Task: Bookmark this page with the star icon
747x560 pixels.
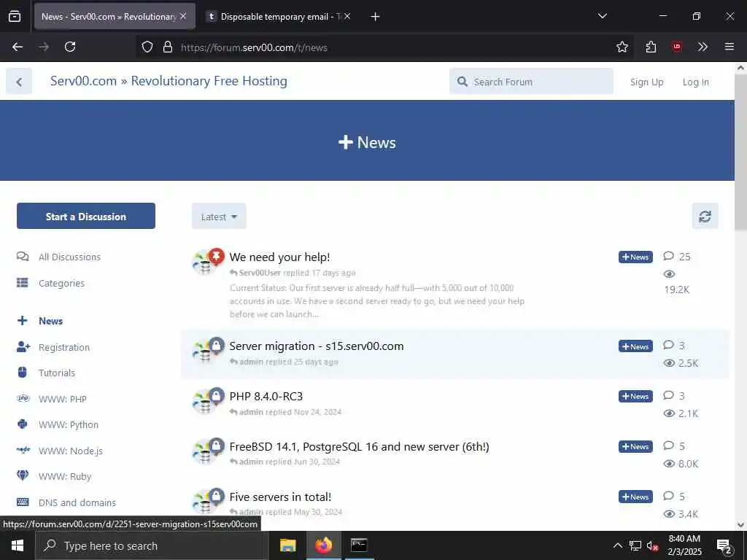Action: pos(622,47)
